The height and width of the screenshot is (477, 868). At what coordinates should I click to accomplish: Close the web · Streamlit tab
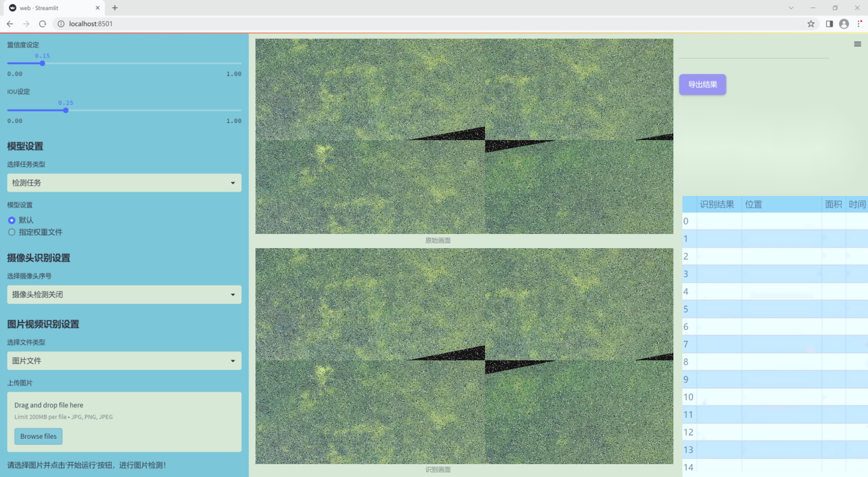pos(98,8)
